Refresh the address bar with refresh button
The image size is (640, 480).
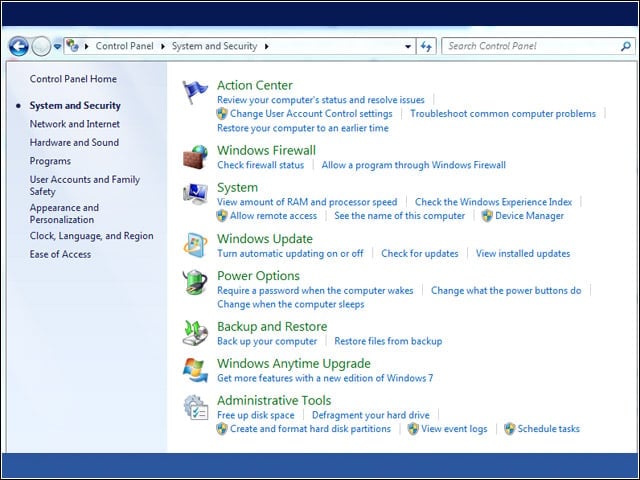[426, 46]
